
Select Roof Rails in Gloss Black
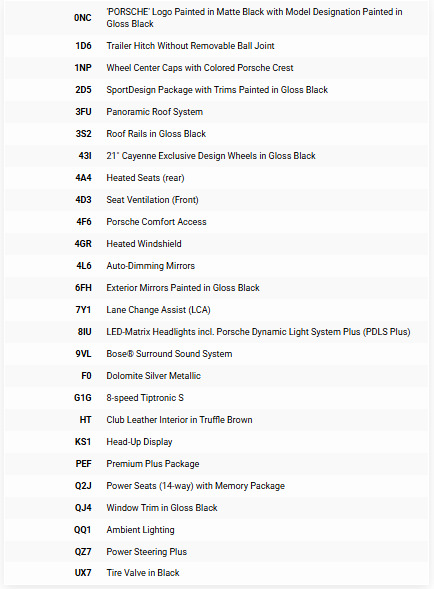(156, 134)
